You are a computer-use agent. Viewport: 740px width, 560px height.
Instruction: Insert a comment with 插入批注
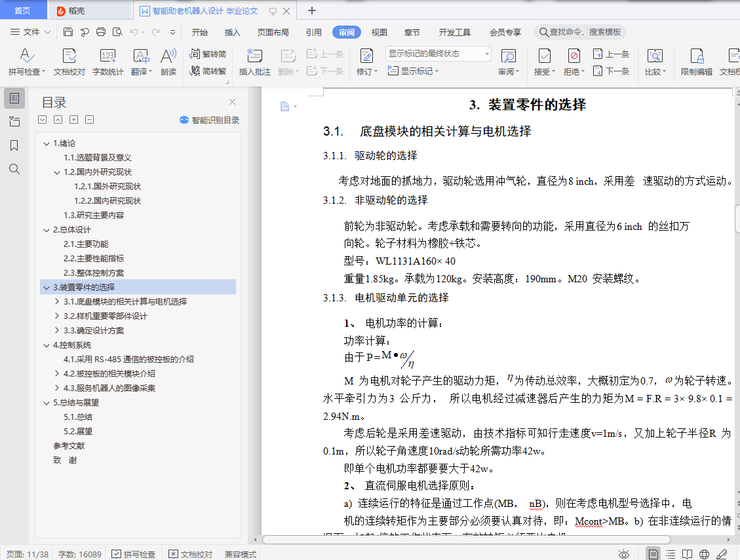pos(254,62)
